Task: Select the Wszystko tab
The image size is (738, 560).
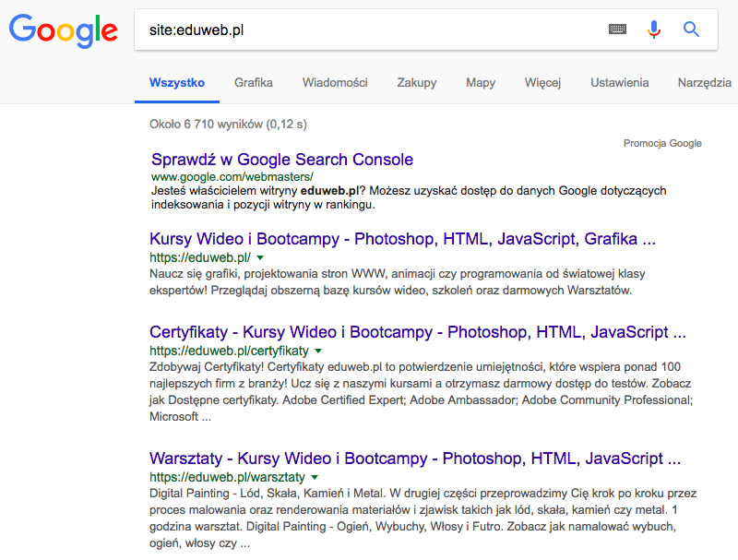Action: (177, 83)
